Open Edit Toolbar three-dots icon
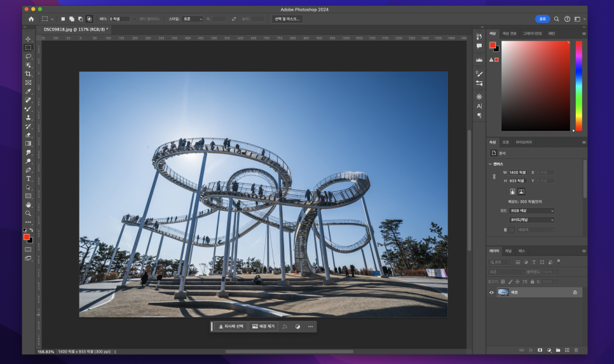614x364 pixels. [28, 222]
